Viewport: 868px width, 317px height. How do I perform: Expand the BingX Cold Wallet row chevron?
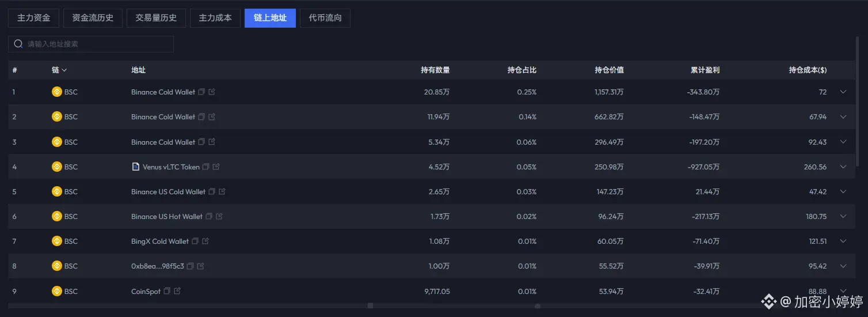(843, 241)
